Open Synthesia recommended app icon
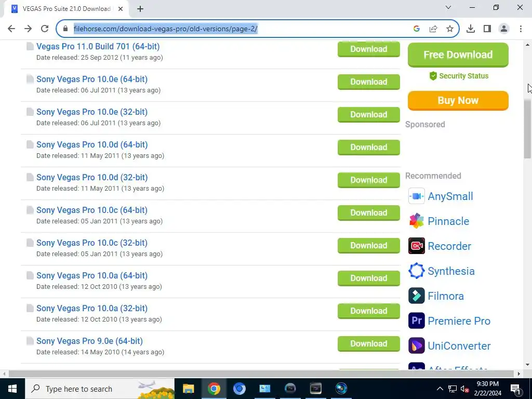Viewport: 532px width, 399px height. click(x=417, y=271)
